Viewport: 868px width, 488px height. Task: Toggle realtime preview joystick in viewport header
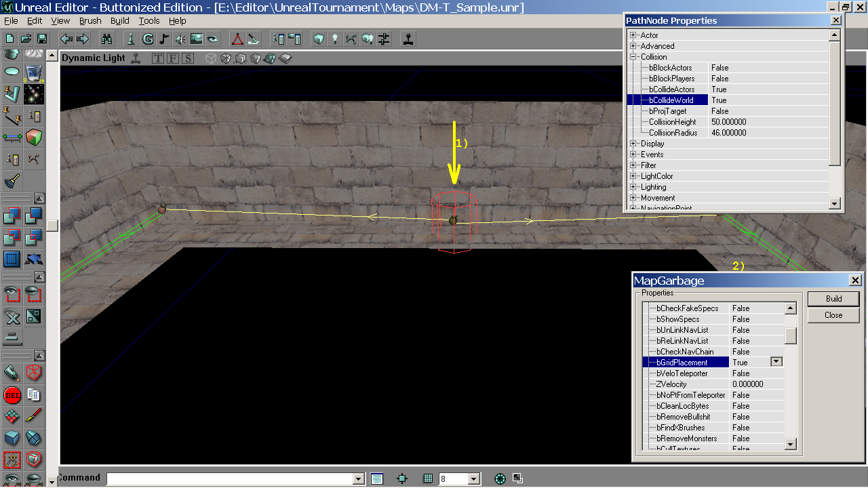[x=136, y=58]
